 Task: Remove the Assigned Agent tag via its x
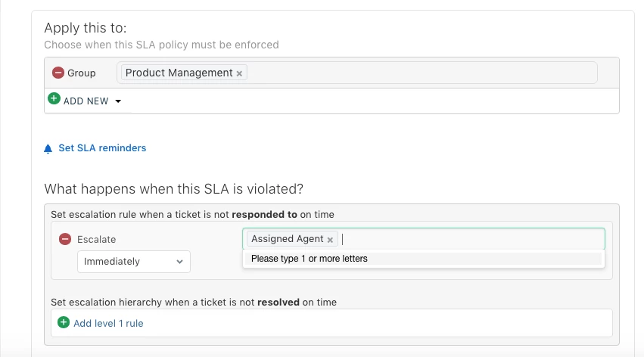tap(330, 240)
